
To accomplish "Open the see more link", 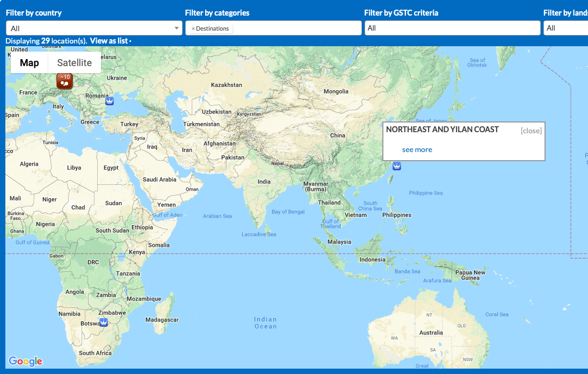I will [x=417, y=150].
